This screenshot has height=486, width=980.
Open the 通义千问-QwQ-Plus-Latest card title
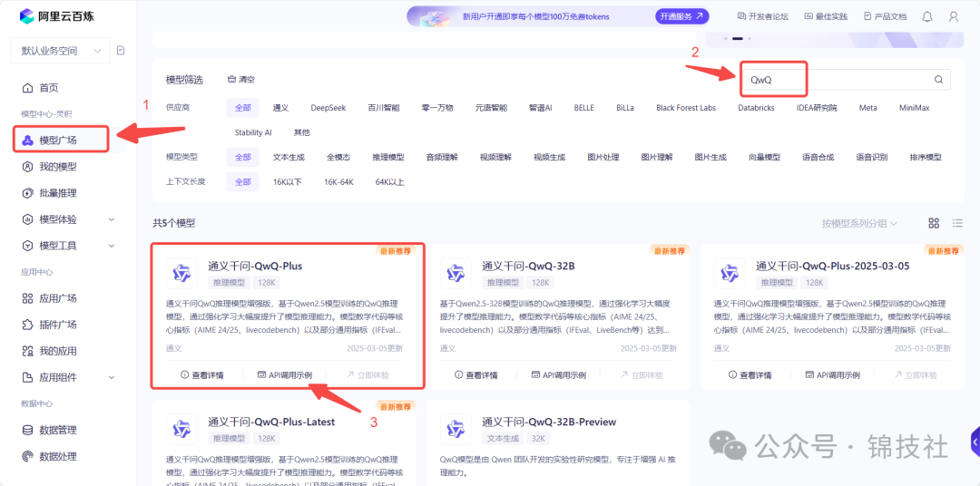point(271,422)
